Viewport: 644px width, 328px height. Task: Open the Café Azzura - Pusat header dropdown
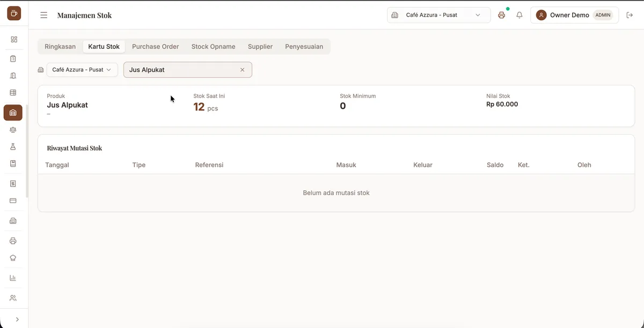[x=438, y=15]
